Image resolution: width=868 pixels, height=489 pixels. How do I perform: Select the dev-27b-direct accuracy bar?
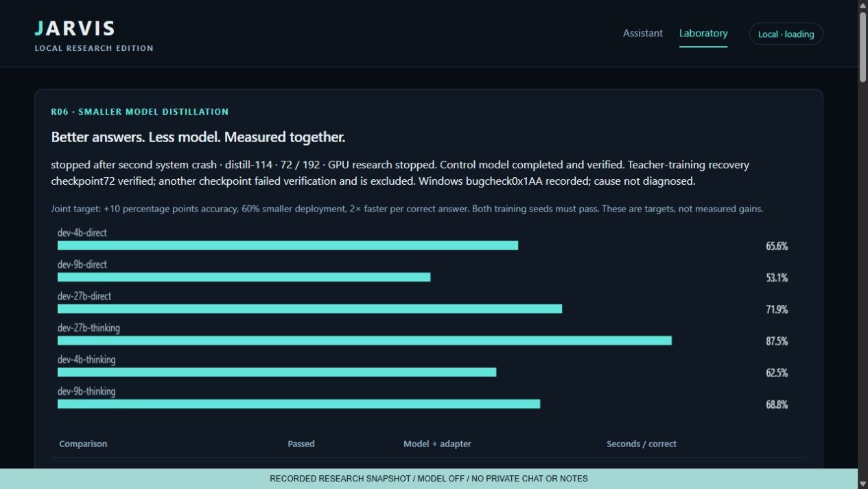[309, 308]
